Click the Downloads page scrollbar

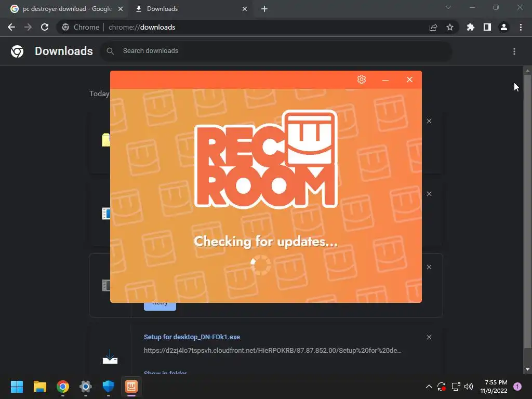[x=527, y=211]
